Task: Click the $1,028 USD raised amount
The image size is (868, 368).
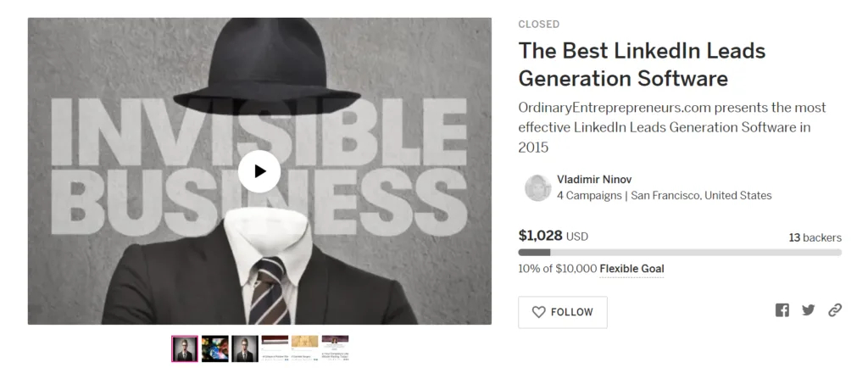Action: click(553, 236)
